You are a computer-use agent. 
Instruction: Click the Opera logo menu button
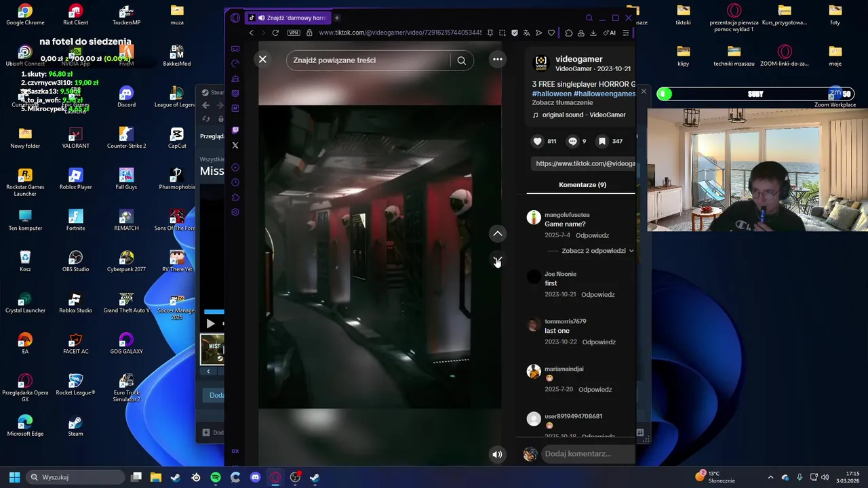tap(235, 18)
